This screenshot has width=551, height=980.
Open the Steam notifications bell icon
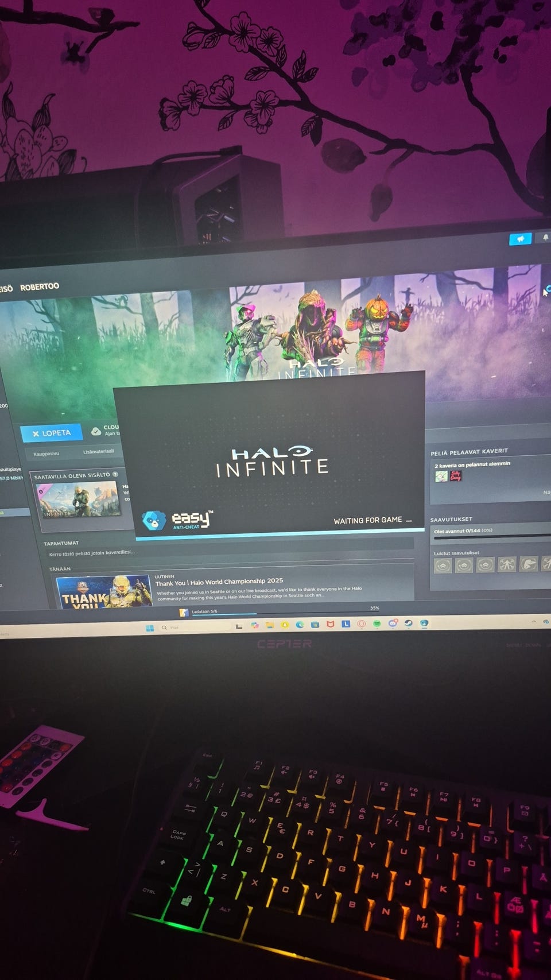point(545,237)
